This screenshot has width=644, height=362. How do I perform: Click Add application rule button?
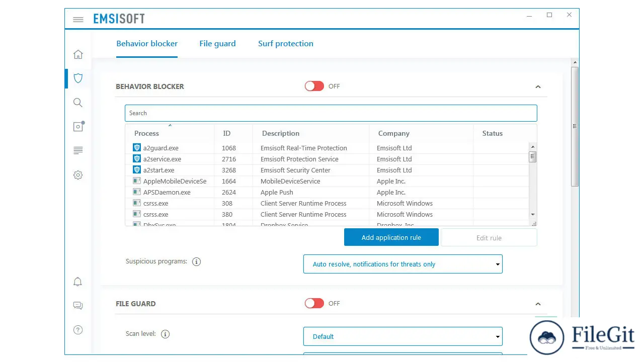click(x=391, y=237)
